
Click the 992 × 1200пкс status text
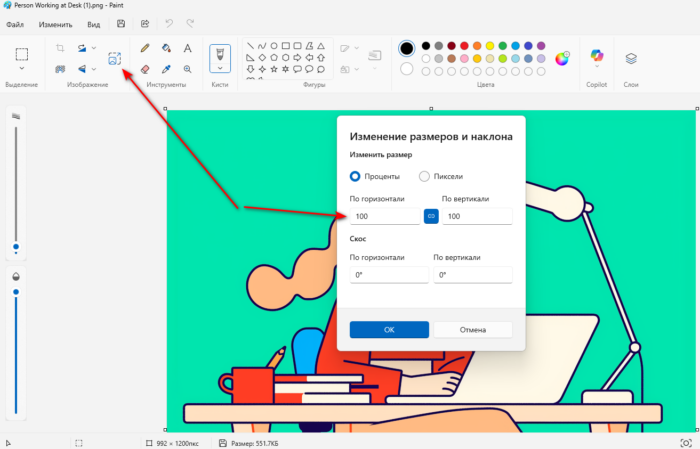pyautogui.click(x=178, y=444)
